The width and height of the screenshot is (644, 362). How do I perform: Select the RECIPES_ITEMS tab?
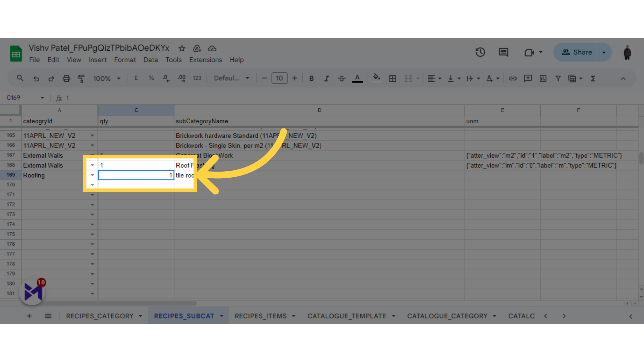pyautogui.click(x=261, y=316)
